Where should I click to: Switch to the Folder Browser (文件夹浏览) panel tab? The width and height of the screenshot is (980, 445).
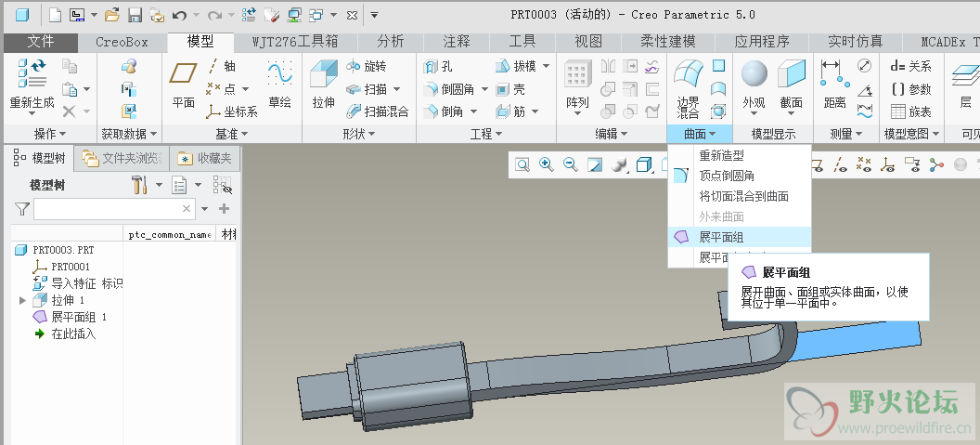coord(122,158)
